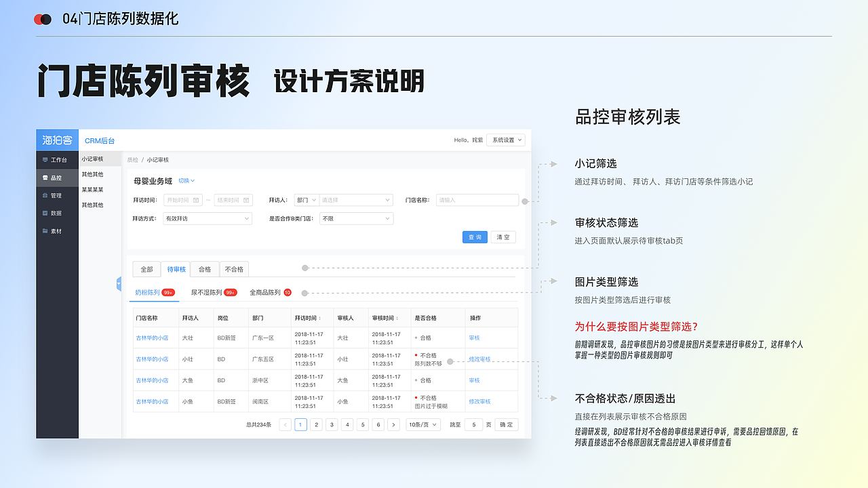Viewport: 868px width, 488px height.
Task: Click 审核 link in 浙中区 row
Action: tap(474, 380)
